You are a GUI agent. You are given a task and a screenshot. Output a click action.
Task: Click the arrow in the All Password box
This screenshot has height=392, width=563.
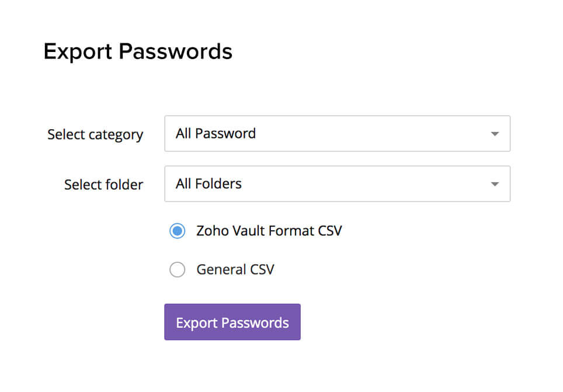pyautogui.click(x=495, y=134)
